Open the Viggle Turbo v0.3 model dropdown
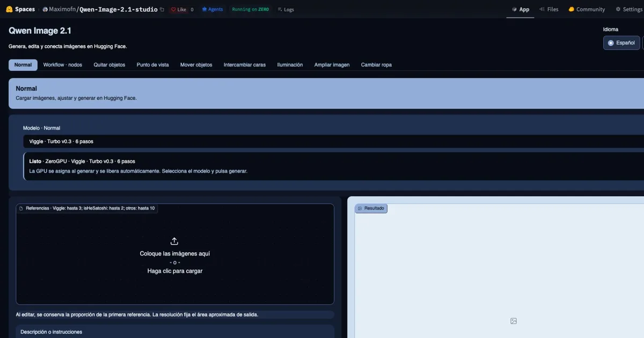644x338 pixels. [333, 141]
